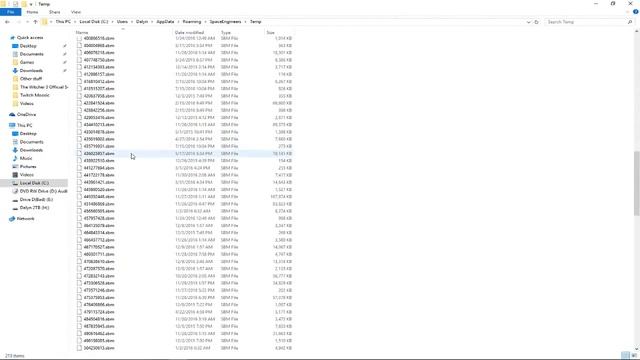The height and width of the screenshot is (360, 640).
Task: Select OneDrive in the navigation pane
Action: click(x=26, y=115)
